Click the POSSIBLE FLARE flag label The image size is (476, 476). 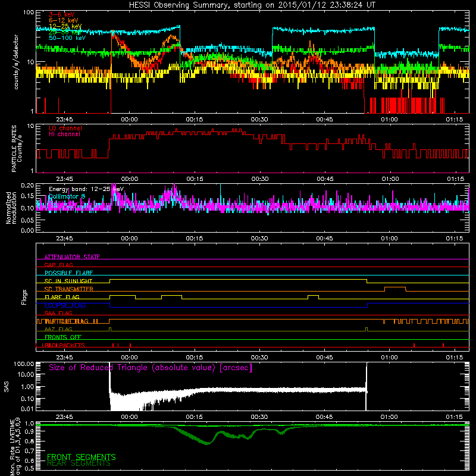(68, 273)
